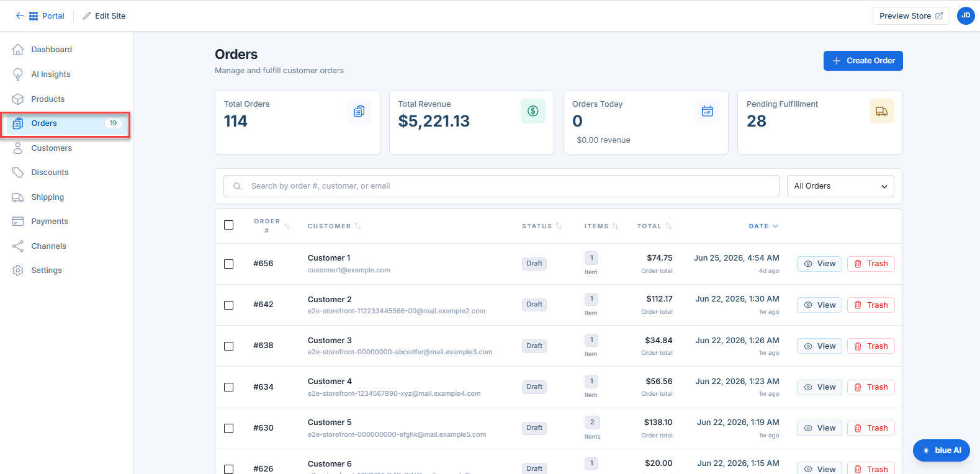Image resolution: width=980 pixels, height=474 pixels.
Task: Click the Pending Fulfillment truck icon
Action: (881, 111)
